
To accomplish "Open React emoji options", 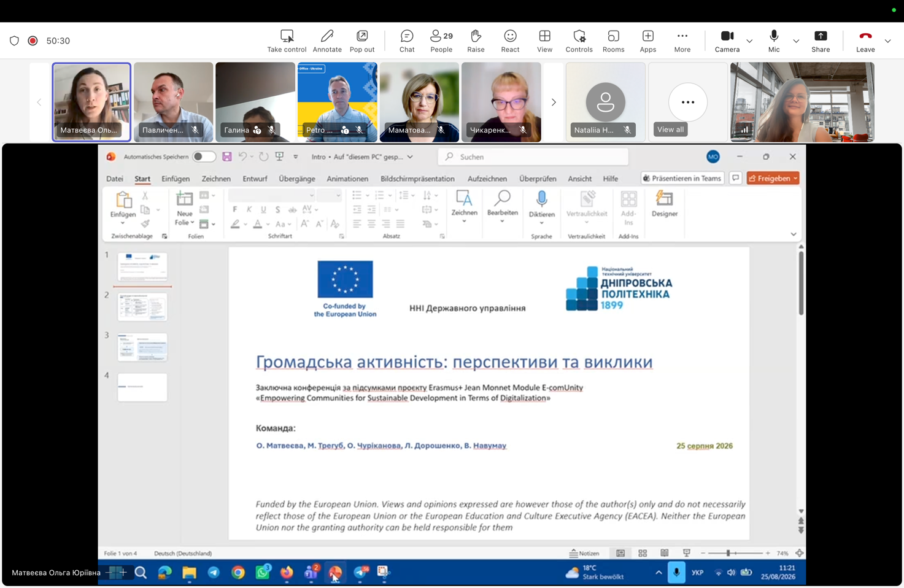I will 510,41.
